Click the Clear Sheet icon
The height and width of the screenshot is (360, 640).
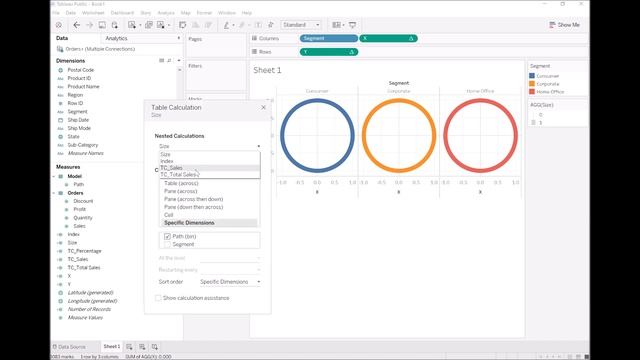161,25
